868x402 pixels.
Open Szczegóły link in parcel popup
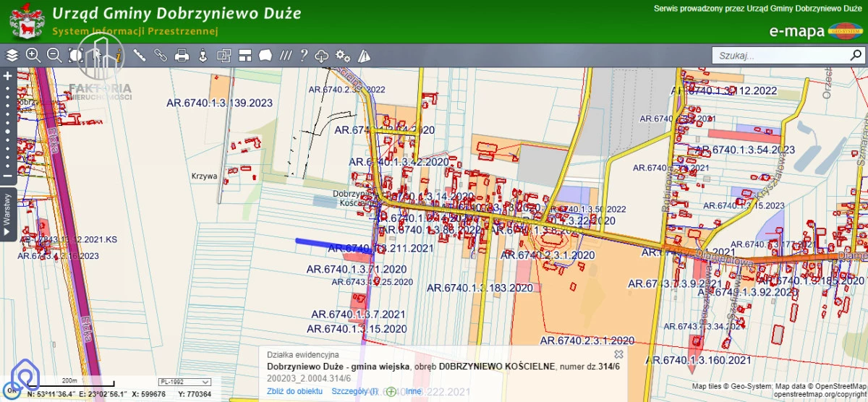click(354, 391)
